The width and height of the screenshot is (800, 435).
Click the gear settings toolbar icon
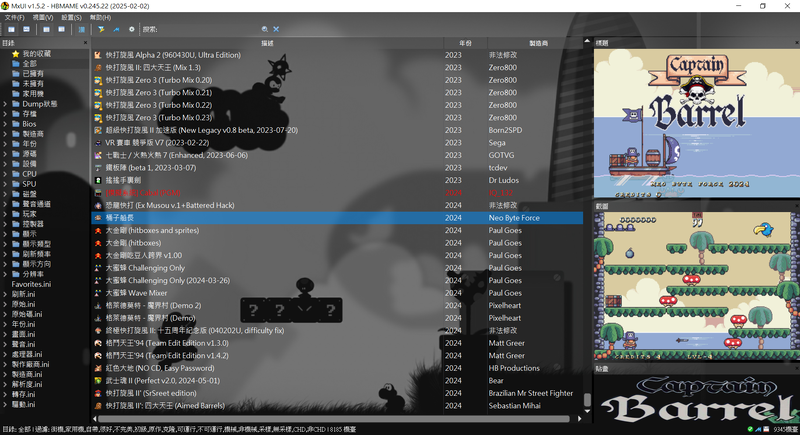(x=132, y=30)
